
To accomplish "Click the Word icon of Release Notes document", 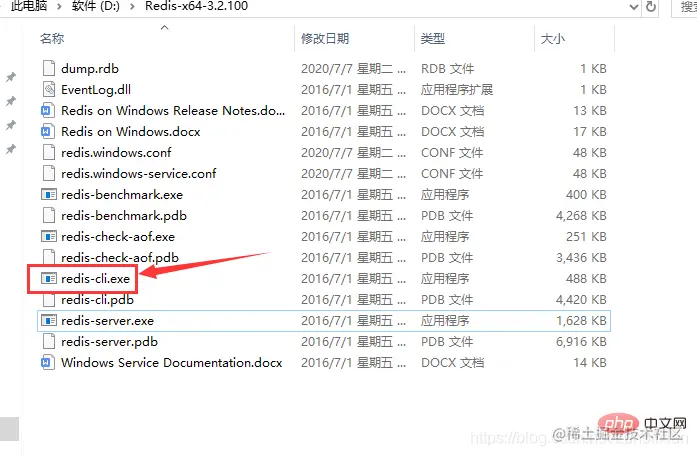I will coord(48,110).
